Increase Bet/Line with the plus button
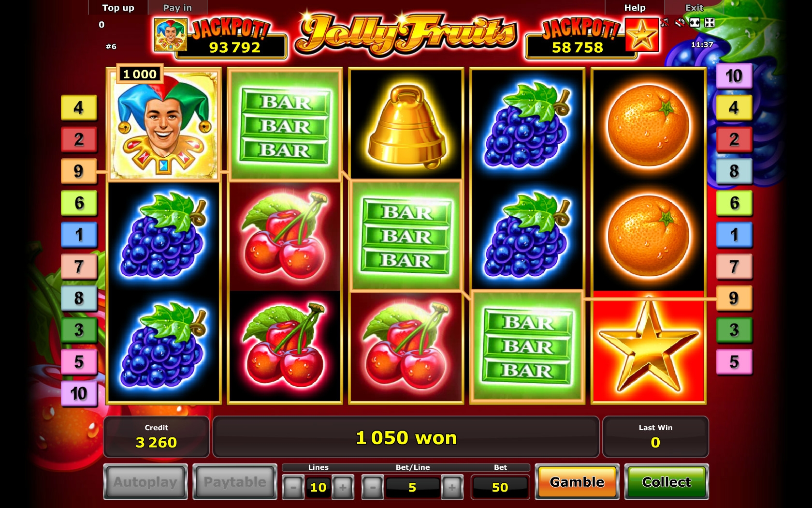Image resolution: width=812 pixels, height=508 pixels. (x=452, y=487)
